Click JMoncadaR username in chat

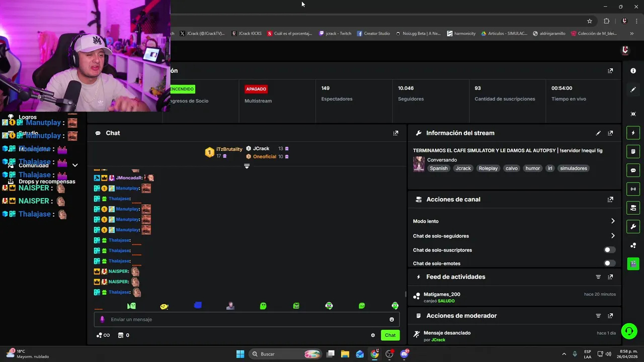(129, 178)
